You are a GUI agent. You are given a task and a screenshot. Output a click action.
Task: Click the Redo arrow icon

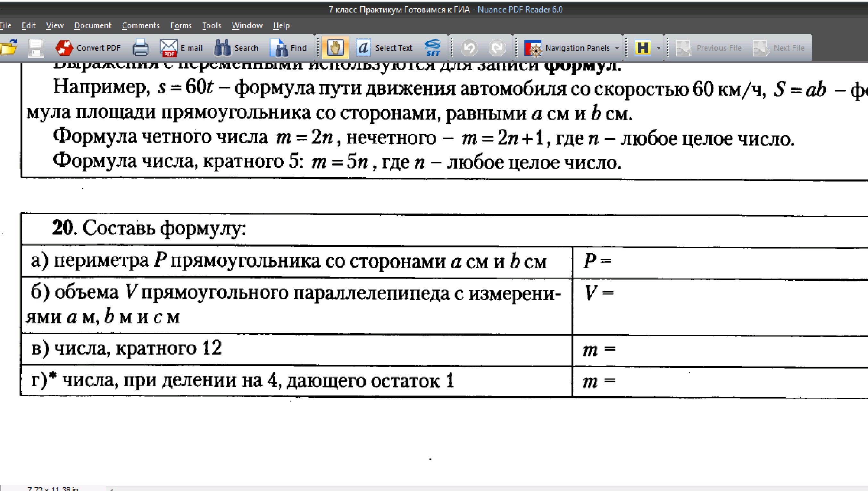497,47
